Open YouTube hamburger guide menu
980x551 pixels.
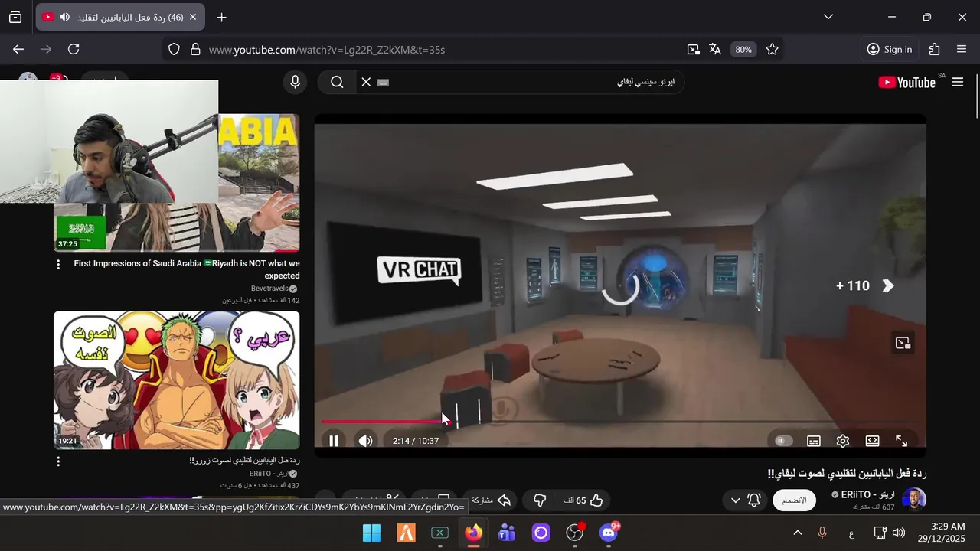(957, 82)
